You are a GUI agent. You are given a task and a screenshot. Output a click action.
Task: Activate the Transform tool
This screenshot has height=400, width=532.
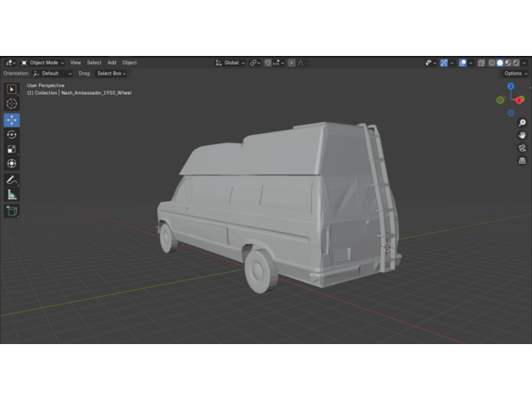coord(12,164)
